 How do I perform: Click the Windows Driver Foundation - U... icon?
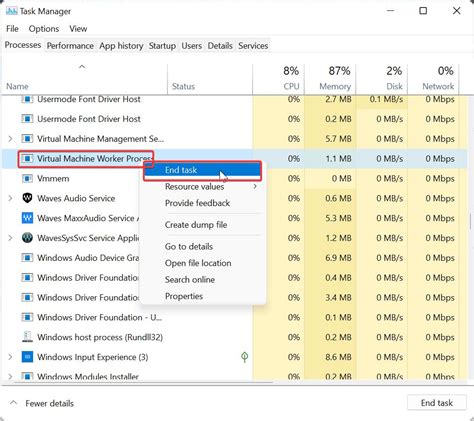(27, 317)
